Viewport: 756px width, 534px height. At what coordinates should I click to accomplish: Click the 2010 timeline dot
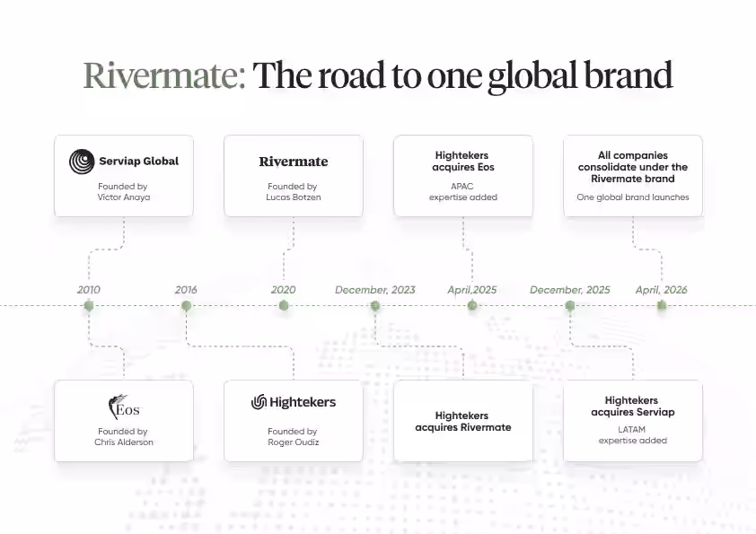click(88, 305)
